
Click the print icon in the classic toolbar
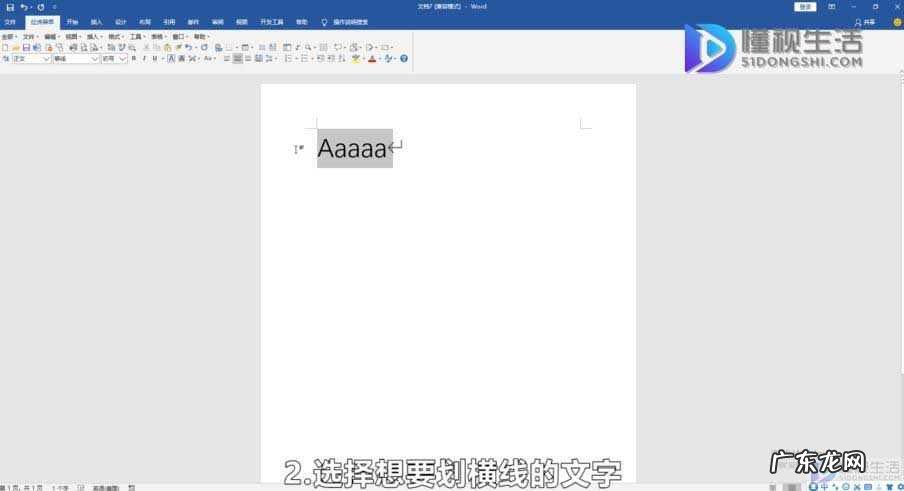(x=72, y=47)
